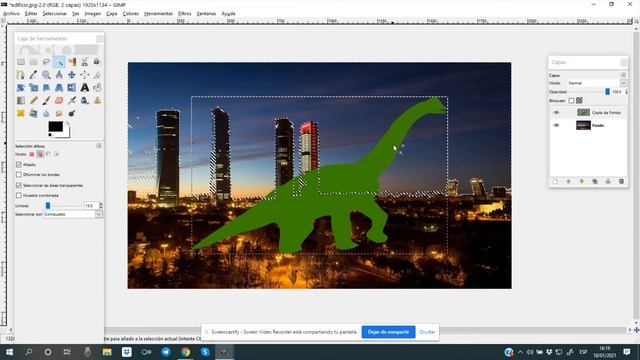
Task: Hide the Fondo layer
Action: click(x=556, y=125)
